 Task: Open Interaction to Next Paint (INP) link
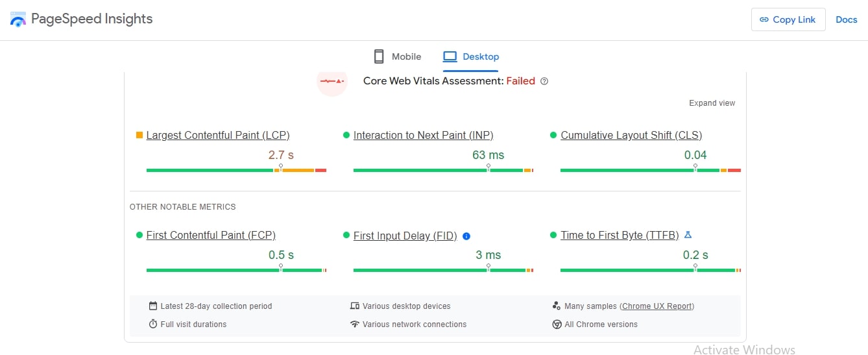[424, 135]
